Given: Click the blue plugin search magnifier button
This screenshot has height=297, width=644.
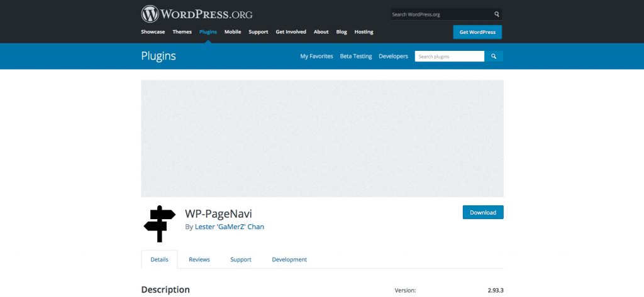Looking at the screenshot, I should coord(494,57).
